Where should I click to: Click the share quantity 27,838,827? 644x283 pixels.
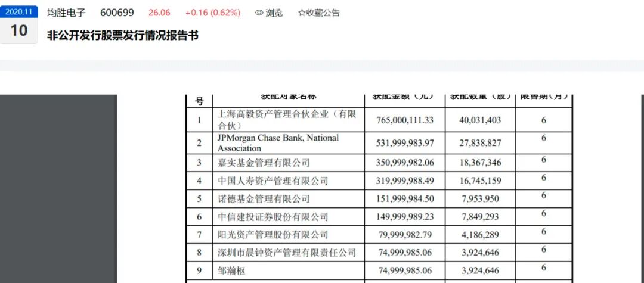tap(480, 143)
